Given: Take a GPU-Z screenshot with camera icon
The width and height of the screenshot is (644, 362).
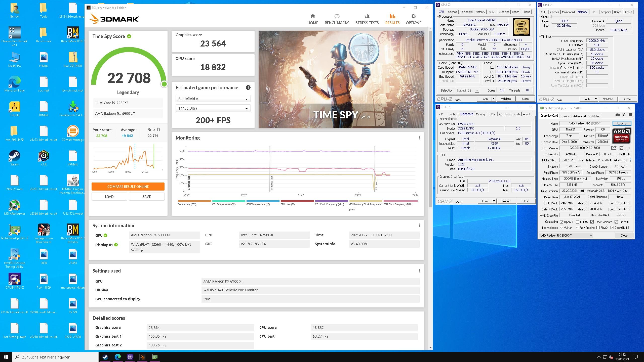Looking at the screenshot, I should tap(618, 115).
